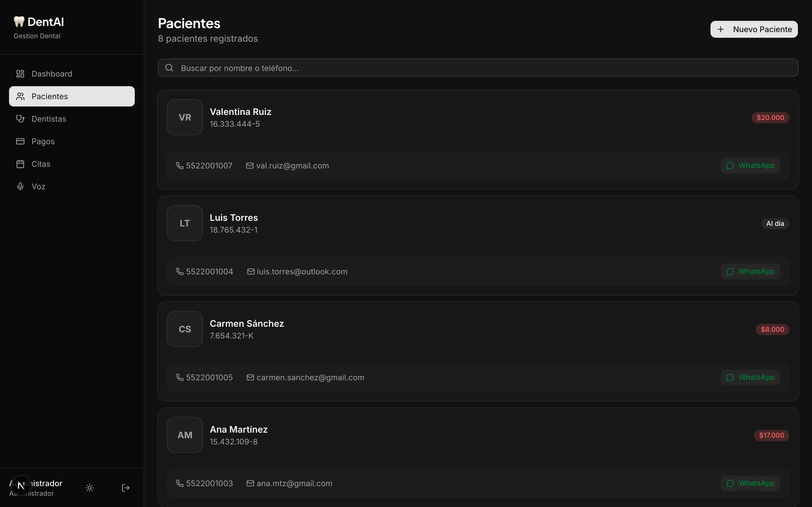Open WhatsApp for Valentina Ruiz
This screenshot has height=507, width=812.
click(750, 166)
